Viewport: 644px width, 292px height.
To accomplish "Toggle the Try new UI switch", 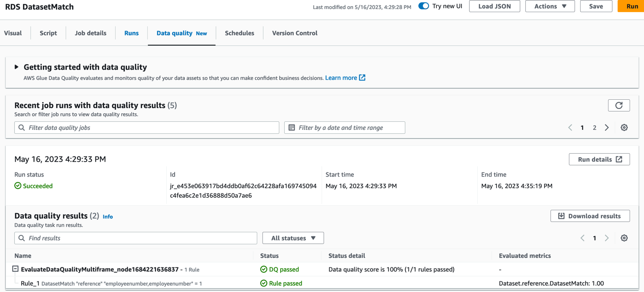I will pyautogui.click(x=424, y=6).
